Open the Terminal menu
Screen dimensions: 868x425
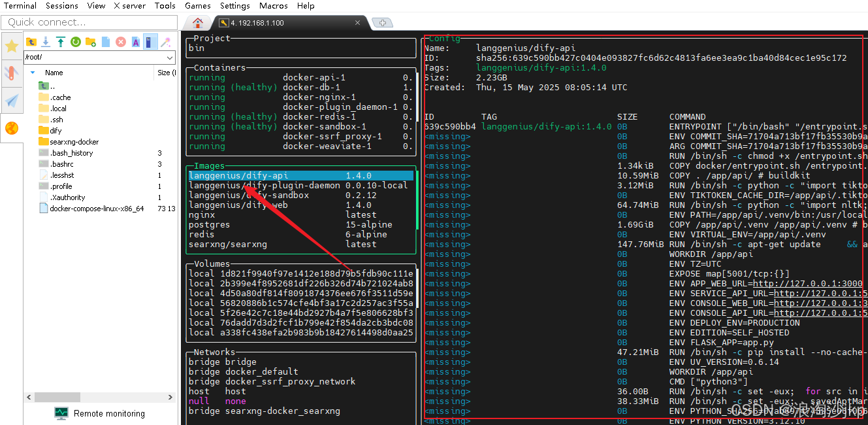click(20, 5)
